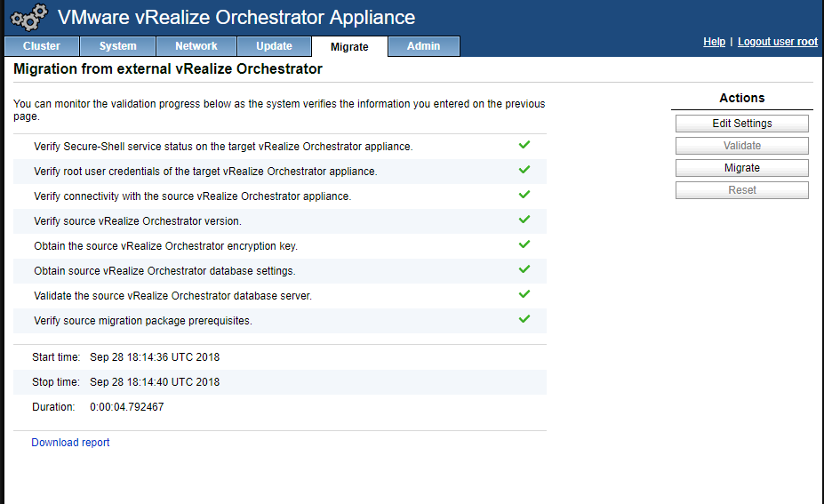Viewport: 824px width, 504px height.
Task: Switch to the System tab
Action: point(117,46)
